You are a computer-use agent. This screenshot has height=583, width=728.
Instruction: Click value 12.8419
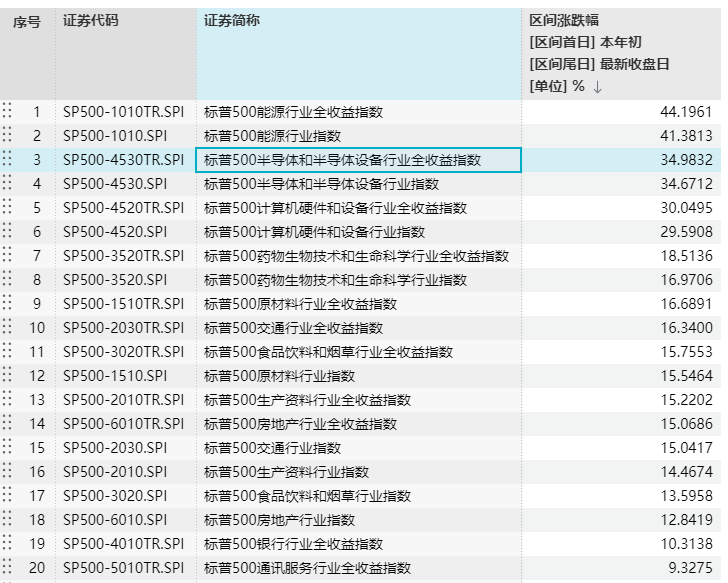[x=686, y=519]
